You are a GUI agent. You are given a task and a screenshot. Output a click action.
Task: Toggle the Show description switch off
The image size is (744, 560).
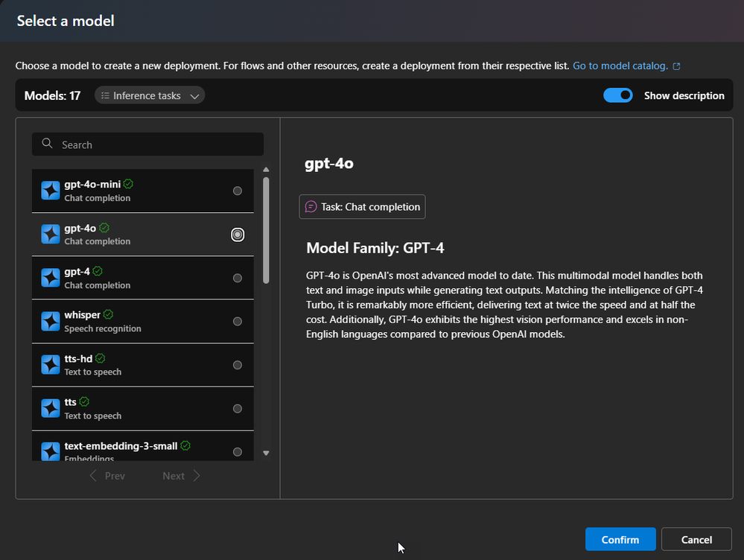[x=618, y=95]
